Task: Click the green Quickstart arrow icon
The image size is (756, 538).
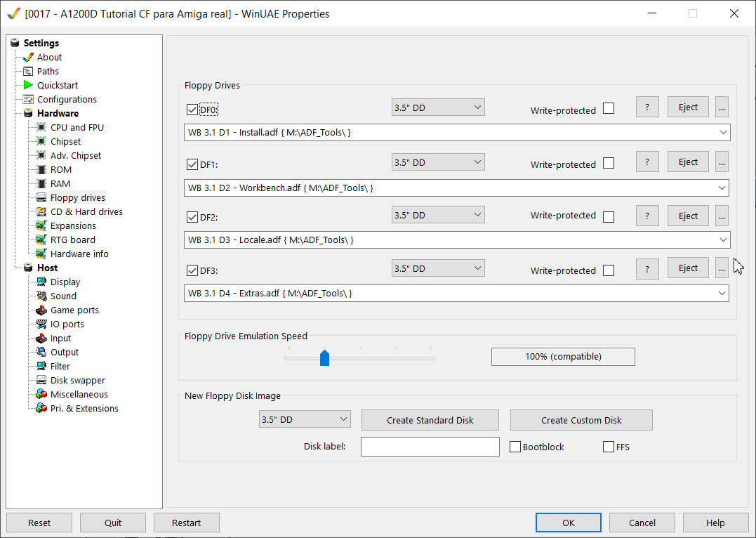Action: (28, 86)
